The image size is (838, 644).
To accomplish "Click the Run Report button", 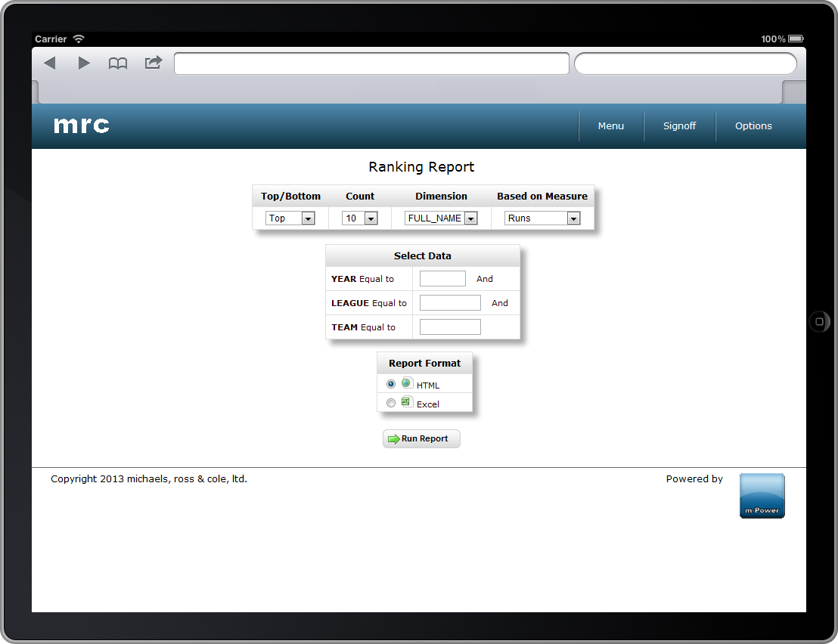I will pos(421,438).
